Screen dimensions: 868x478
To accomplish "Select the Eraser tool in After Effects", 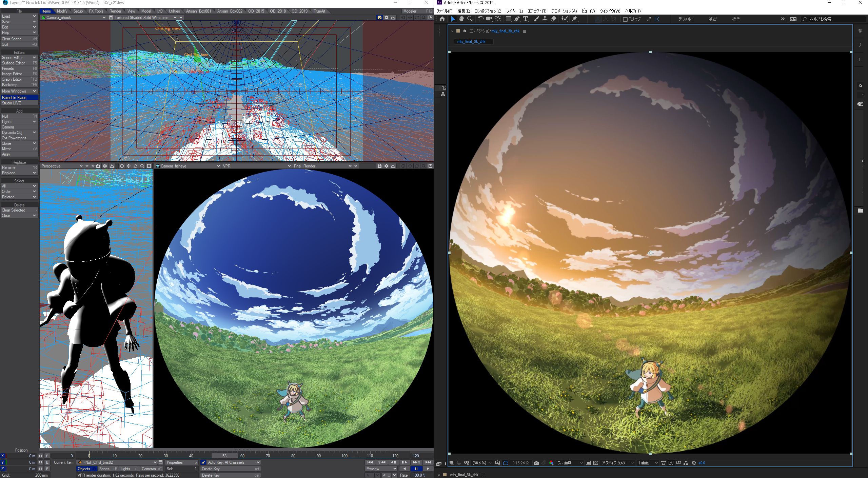I will (x=553, y=19).
